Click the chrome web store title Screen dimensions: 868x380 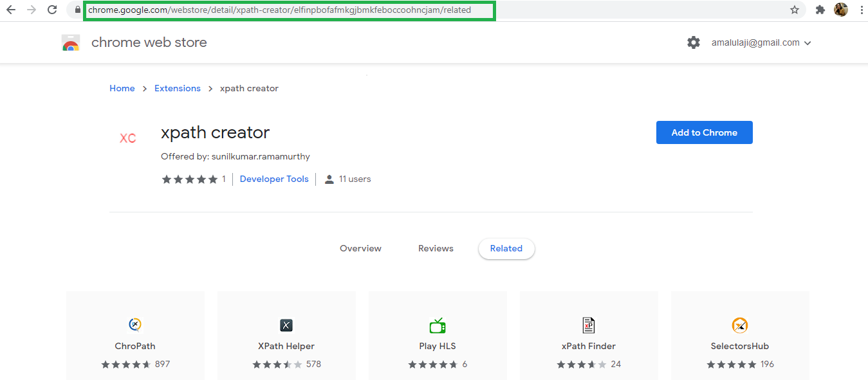pyautogui.click(x=149, y=43)
